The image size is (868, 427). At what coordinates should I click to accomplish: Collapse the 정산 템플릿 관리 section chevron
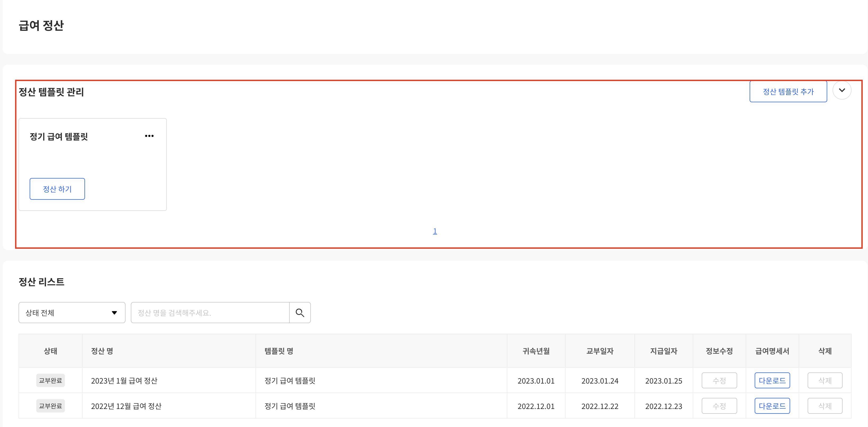pyautogui.click(x=842, y=90)
